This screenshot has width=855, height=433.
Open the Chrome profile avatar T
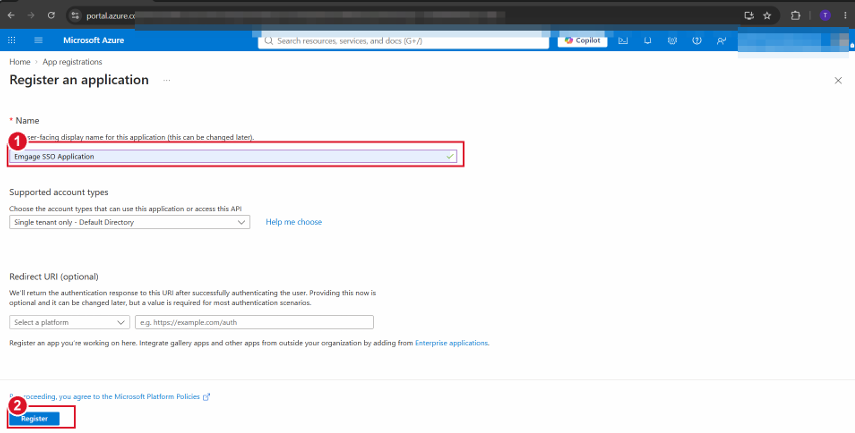tap(825, 15)
